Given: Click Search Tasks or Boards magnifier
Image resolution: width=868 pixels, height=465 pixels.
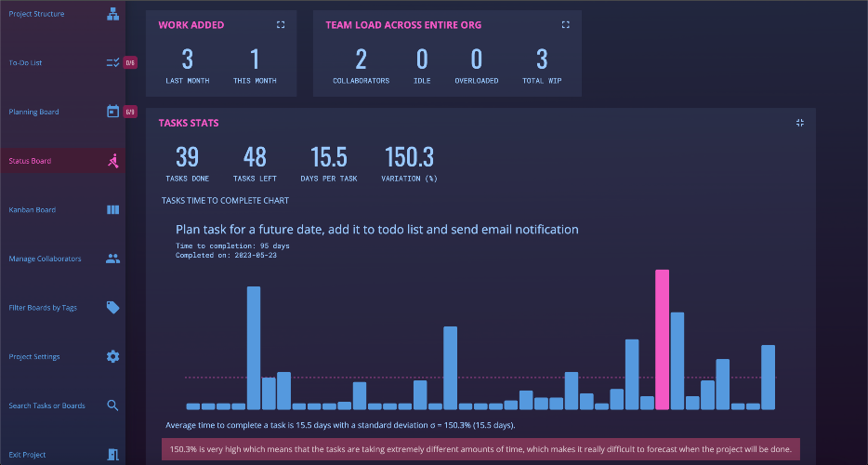Looking at the screenshot, I should (x=113, y=405).
